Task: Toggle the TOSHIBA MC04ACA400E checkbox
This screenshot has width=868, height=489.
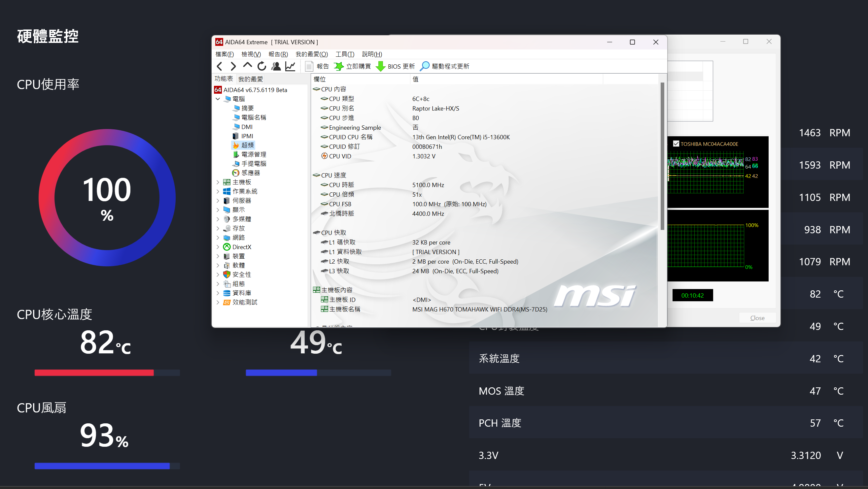Action: [676, 144]
